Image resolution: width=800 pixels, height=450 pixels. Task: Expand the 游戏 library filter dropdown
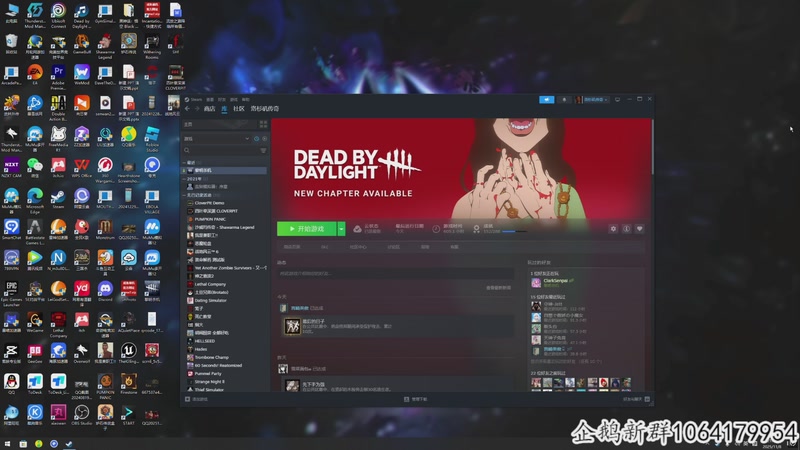pyautogui.click(x=217, y=139)
